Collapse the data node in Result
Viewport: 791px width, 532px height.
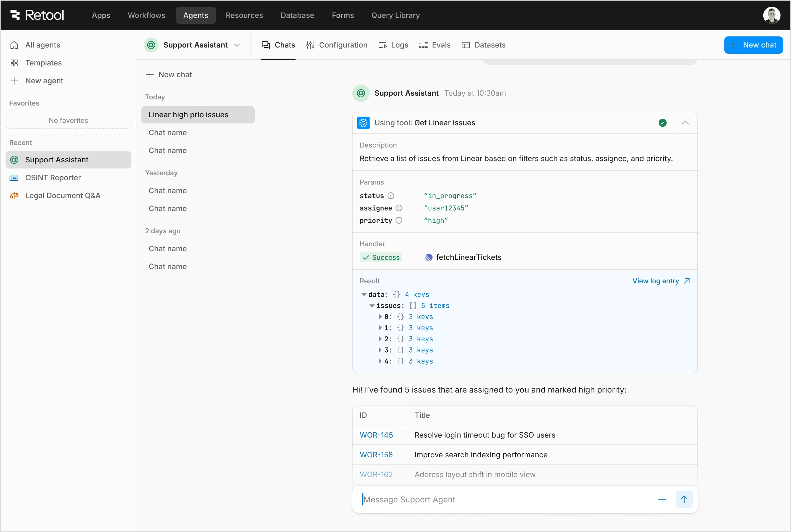pos(364,294)
